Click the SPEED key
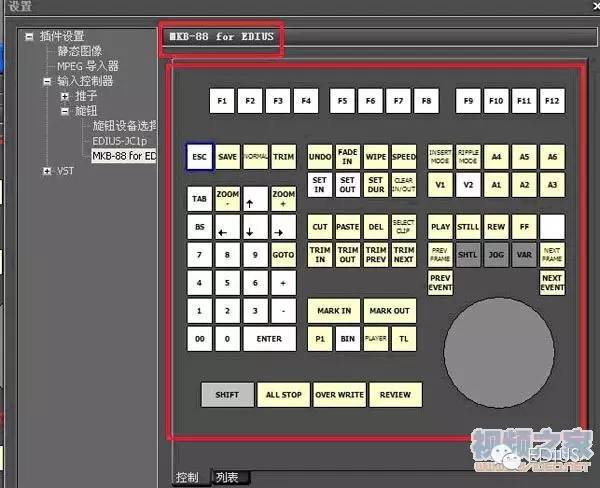This screenshot has width=600, height=488. click(x=404, y=157)
